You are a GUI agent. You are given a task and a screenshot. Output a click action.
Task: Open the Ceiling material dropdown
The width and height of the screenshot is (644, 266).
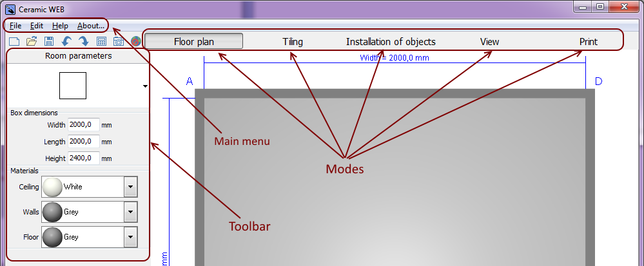click(131, 187)
